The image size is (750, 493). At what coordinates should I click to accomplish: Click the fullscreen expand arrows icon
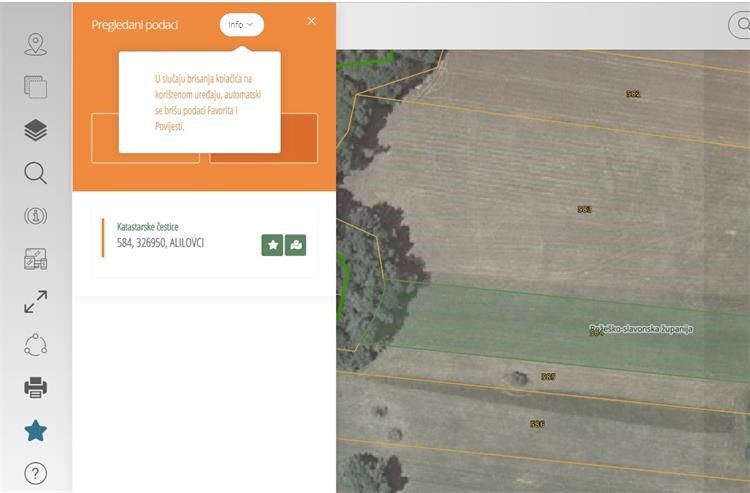[36, 302]
